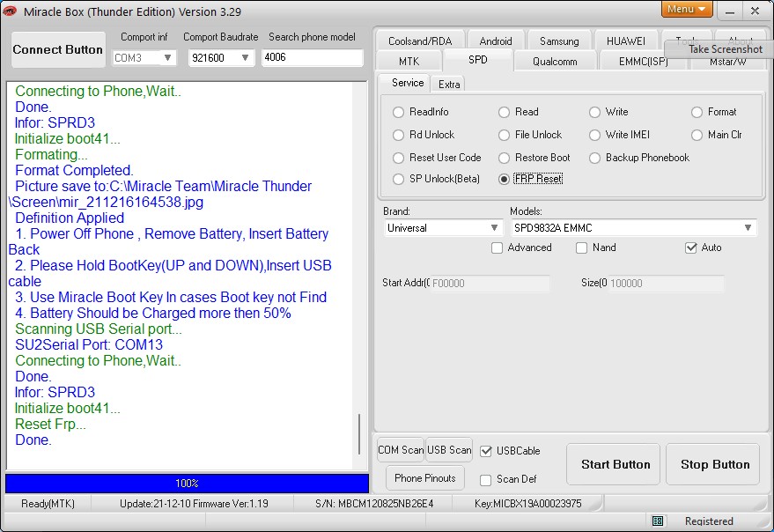This screenshot has width=774, height=532.
Task: Select the Read radio option
Action: 504,112
